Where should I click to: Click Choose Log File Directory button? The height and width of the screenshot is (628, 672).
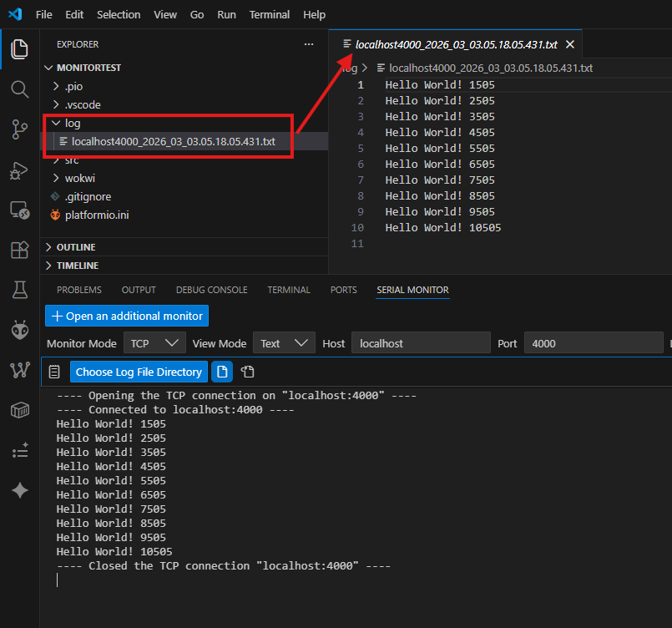point(139,372)
